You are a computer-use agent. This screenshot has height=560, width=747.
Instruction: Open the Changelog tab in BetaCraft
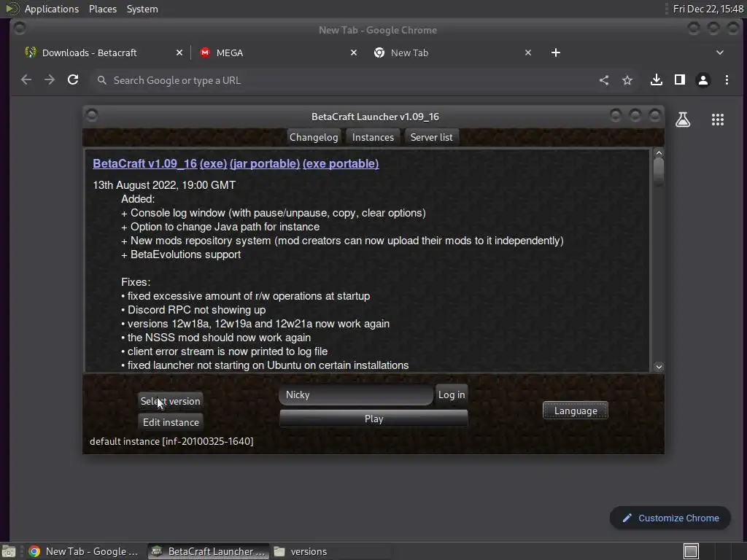click(x=314, y=137)
